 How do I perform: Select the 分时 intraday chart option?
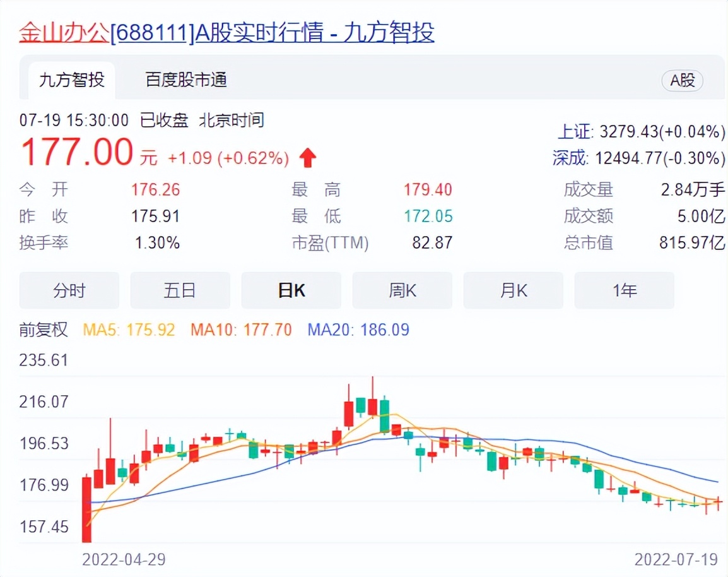click(x=69, y=290)
